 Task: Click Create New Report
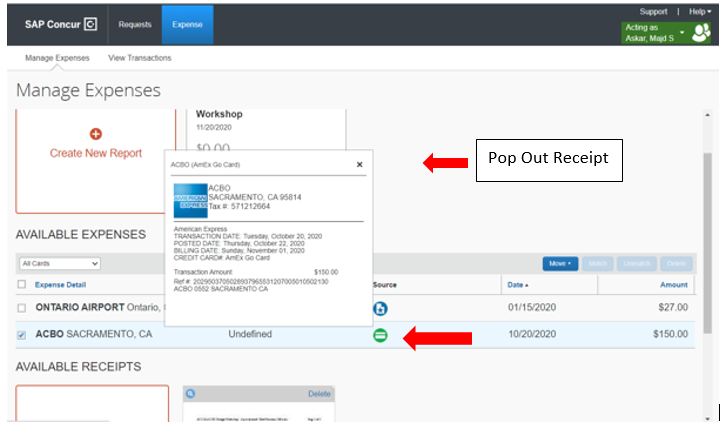tap(96, 153)
